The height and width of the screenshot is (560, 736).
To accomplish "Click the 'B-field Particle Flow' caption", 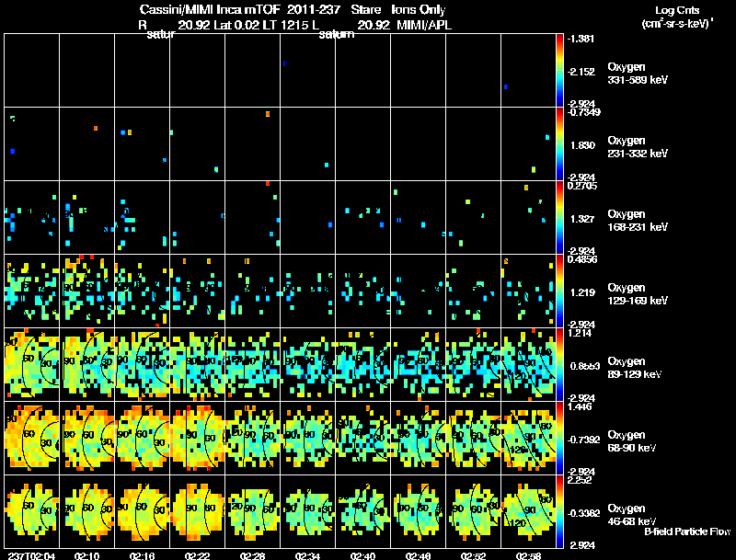I will pyautogui.click(x=687, y=531).
